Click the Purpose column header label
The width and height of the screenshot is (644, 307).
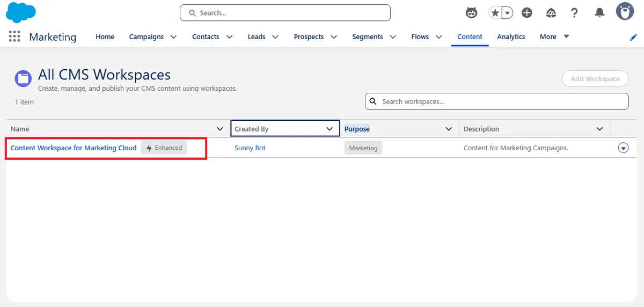(x=357, y=129)
